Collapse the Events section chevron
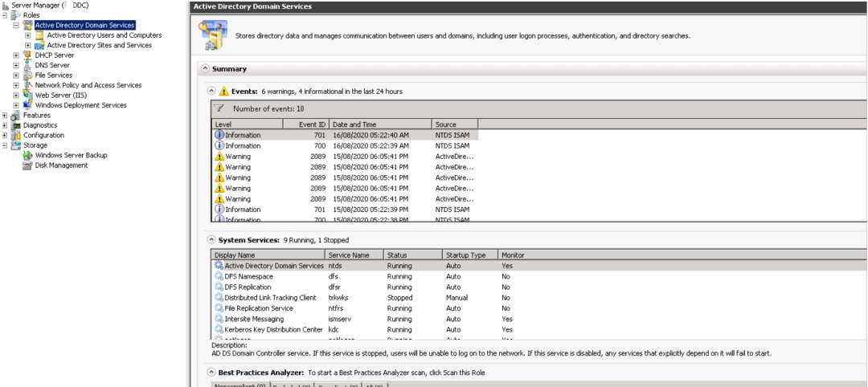Screen dimensions: 868x387 [211, 92]
